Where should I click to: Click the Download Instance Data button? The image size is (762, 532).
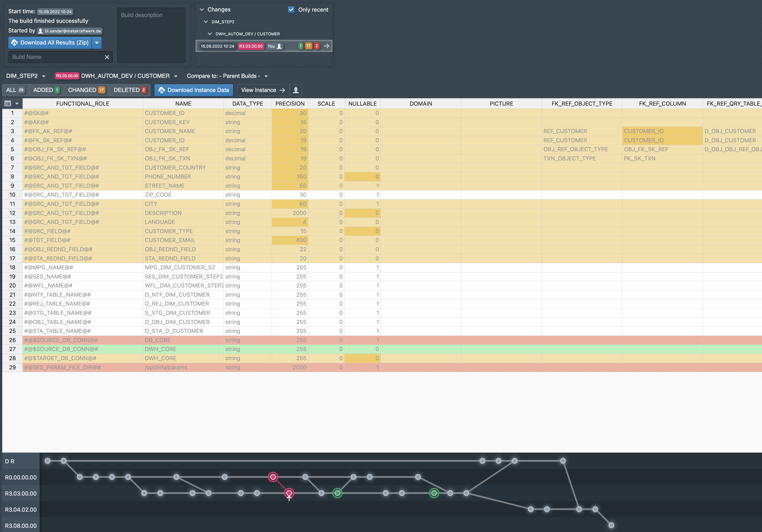[x=194, y=90]
